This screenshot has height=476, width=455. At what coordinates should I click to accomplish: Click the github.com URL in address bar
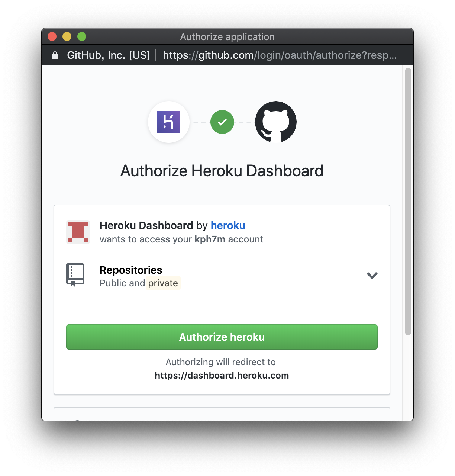tap(280, 55)
